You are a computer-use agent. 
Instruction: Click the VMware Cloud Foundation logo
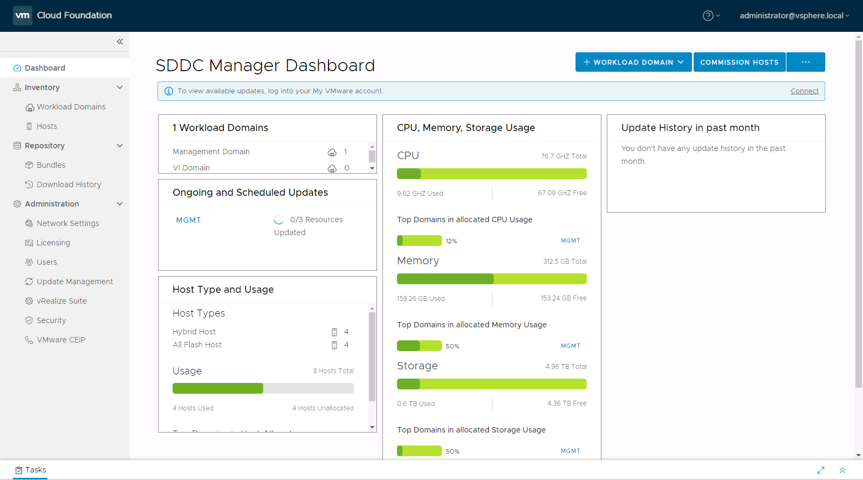(x=22, y=16)
